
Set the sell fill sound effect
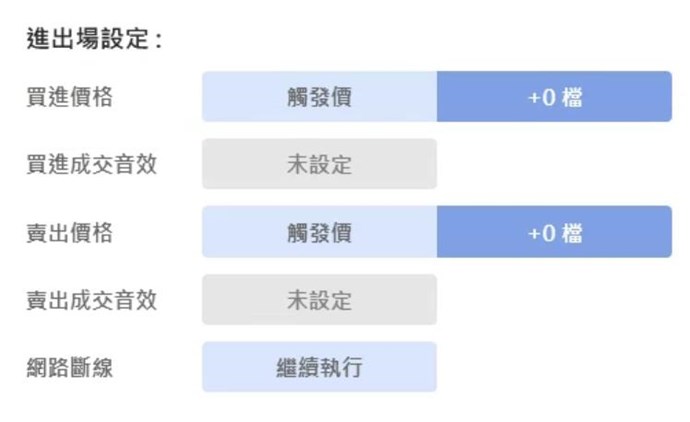tap(319, 299)
